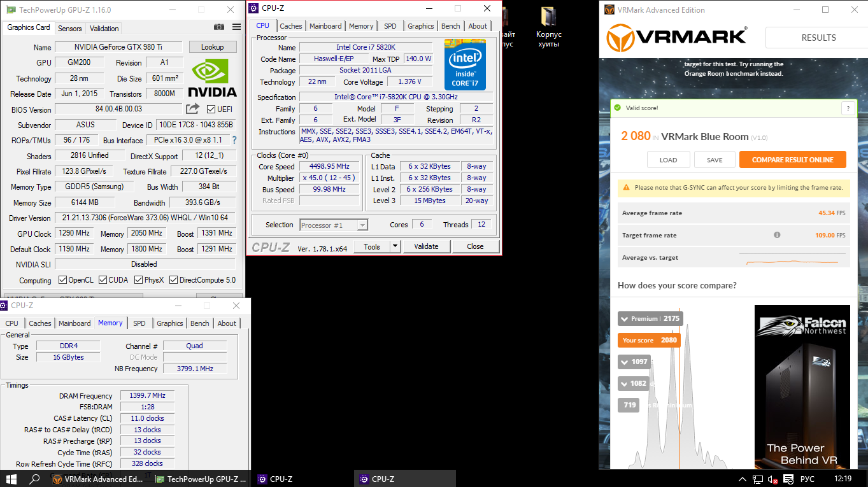Image resolution: width=868 pixels, height=487 pixels.
Task: Toggle the UEFI checkbox in GPU-Z
Action: pyautogui.click(x=211, y=109)
